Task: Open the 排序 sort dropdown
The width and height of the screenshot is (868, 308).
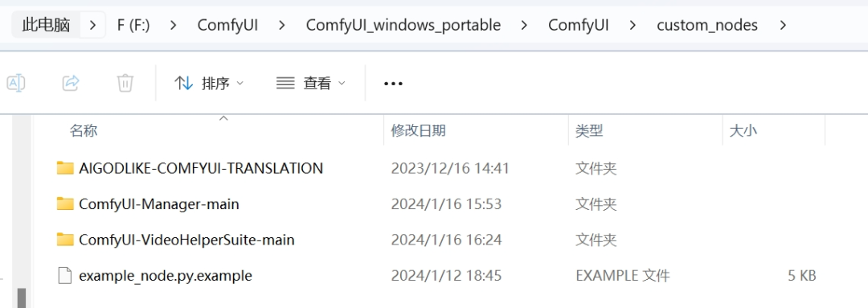Action: coord(209,84)
